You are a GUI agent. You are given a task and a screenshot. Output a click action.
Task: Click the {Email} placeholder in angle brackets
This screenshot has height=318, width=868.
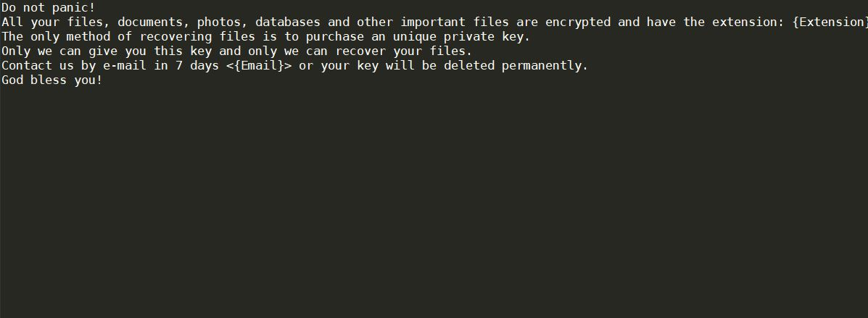click(x=259, y=65)
